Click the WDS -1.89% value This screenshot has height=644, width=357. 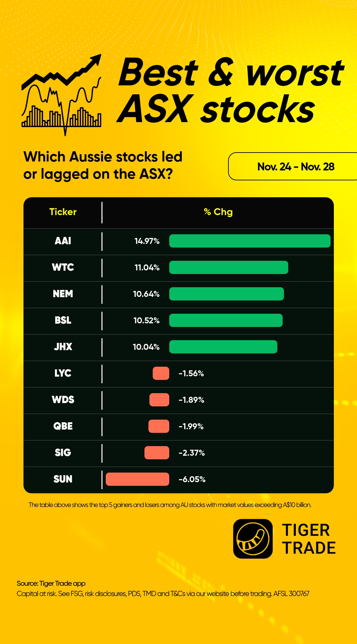coord(191,400)
